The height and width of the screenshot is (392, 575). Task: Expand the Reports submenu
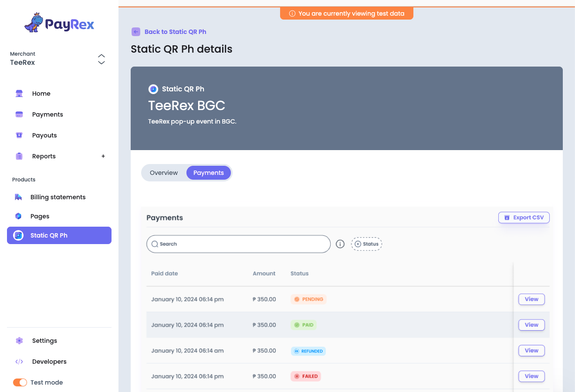pos(103,156)
